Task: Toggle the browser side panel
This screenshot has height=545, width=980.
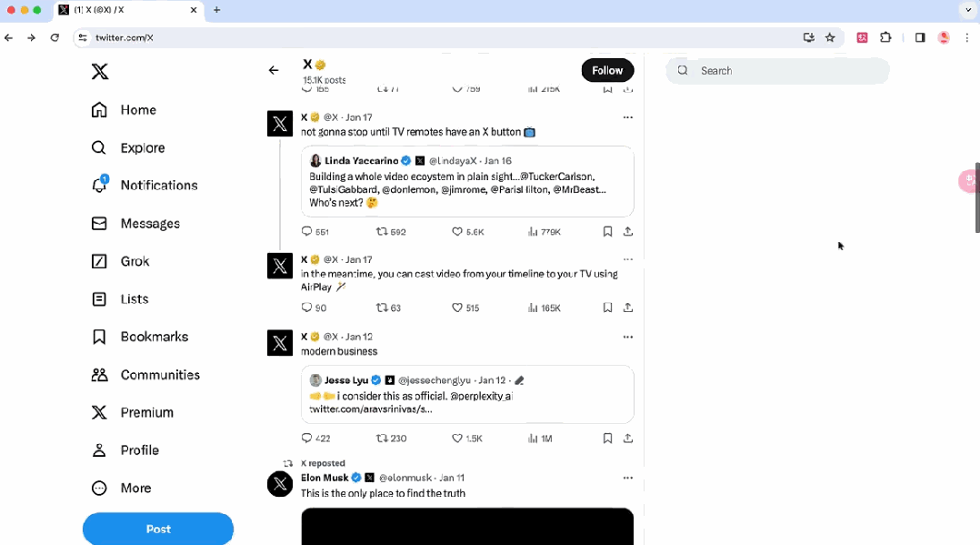Action: (x=920, y=37)
